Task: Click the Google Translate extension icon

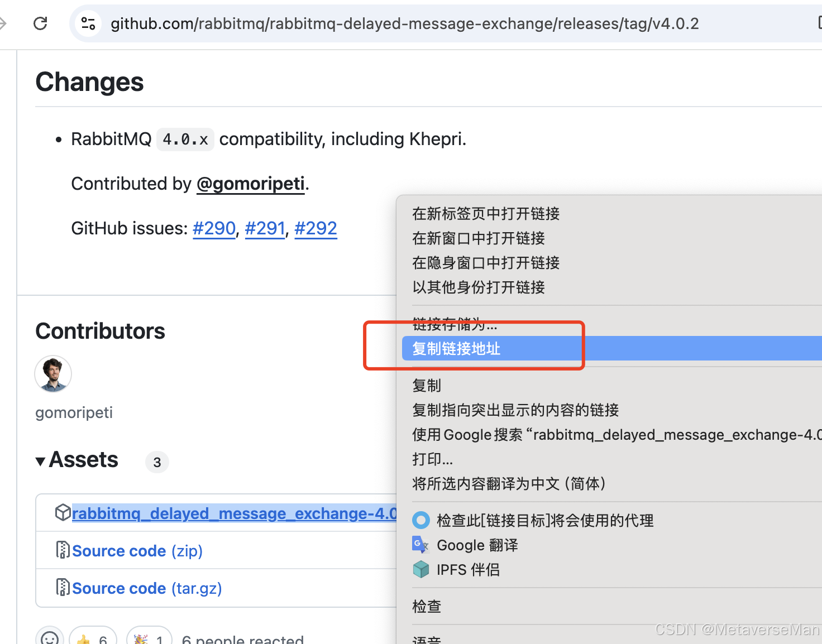Action: coord(420,545)
